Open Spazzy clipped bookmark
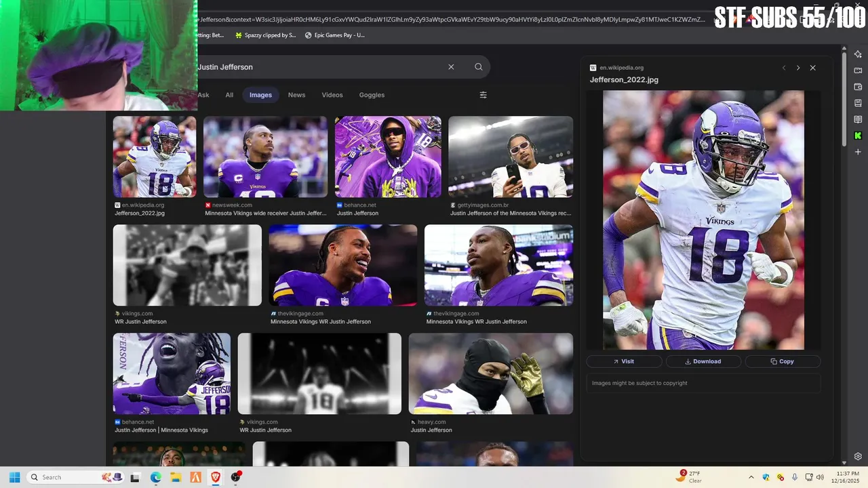This screenshot has height=488, width=868. point(265,35)
